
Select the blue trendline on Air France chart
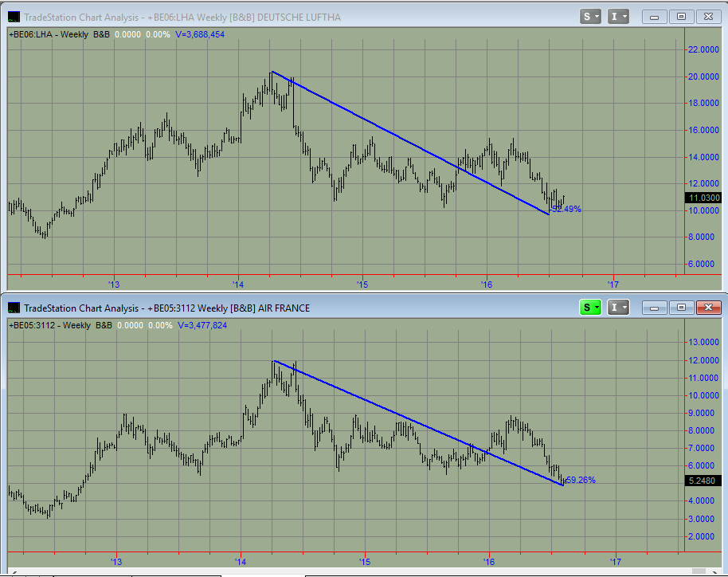[x=419, y=423]
